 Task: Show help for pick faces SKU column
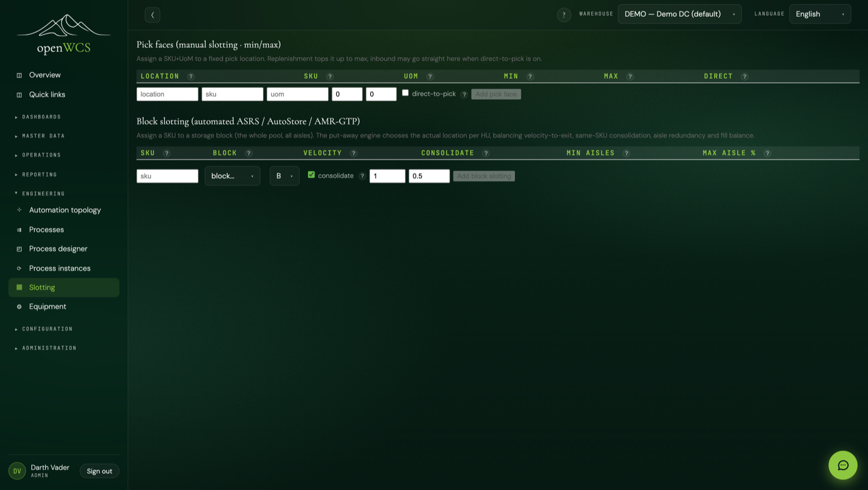[330, 76]
